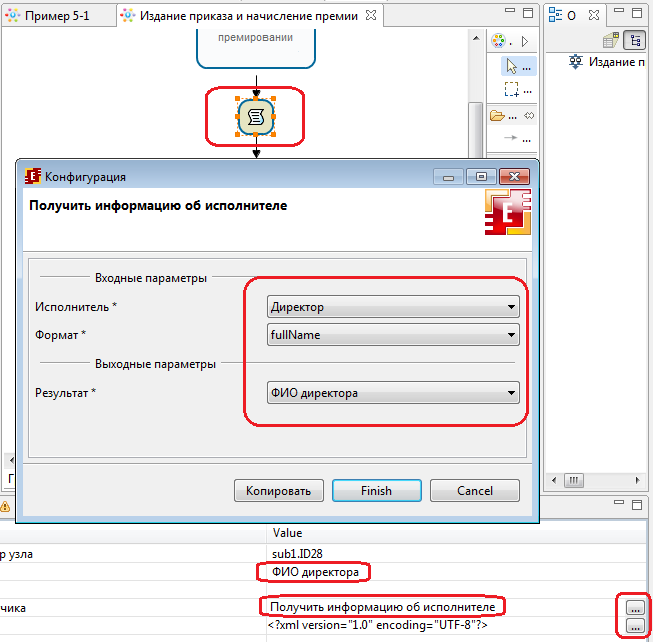Pin the palette drawer open
This screenshot has width=653, height=642.
click(530, 115)
